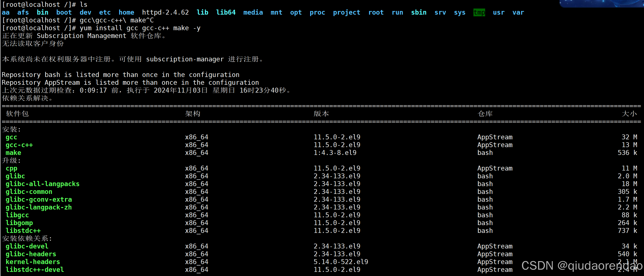Click the lib64 directory name
The image size is (644, 276).
point(226,12)
